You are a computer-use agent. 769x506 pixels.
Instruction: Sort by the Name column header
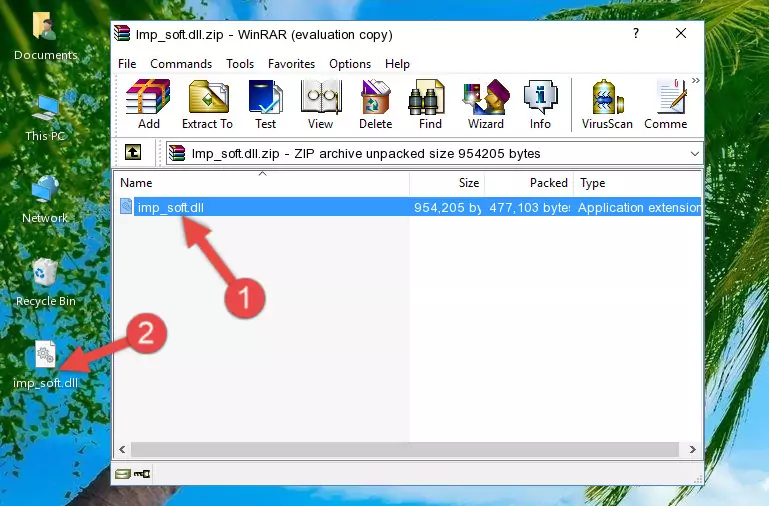pos(262,183)
